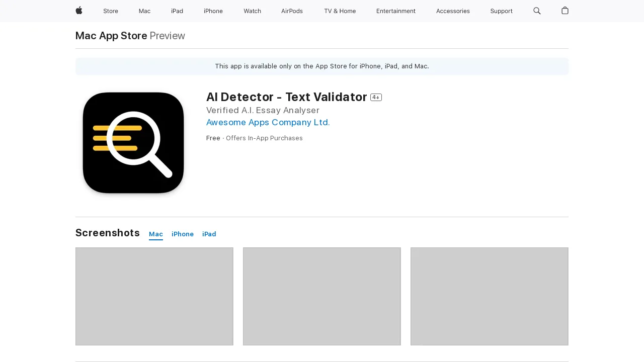Viewport: 644px width, 362px height.
Task: Click the 4+ age rating badge
Action: coord(376,98)
